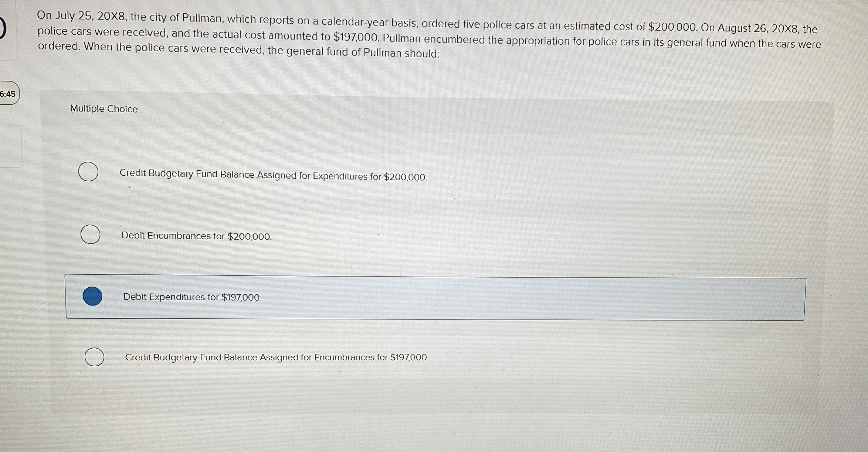Screen dimensions: 868x452
Task: Click the partial round icon at top-left edge
Action: (3, 29)
